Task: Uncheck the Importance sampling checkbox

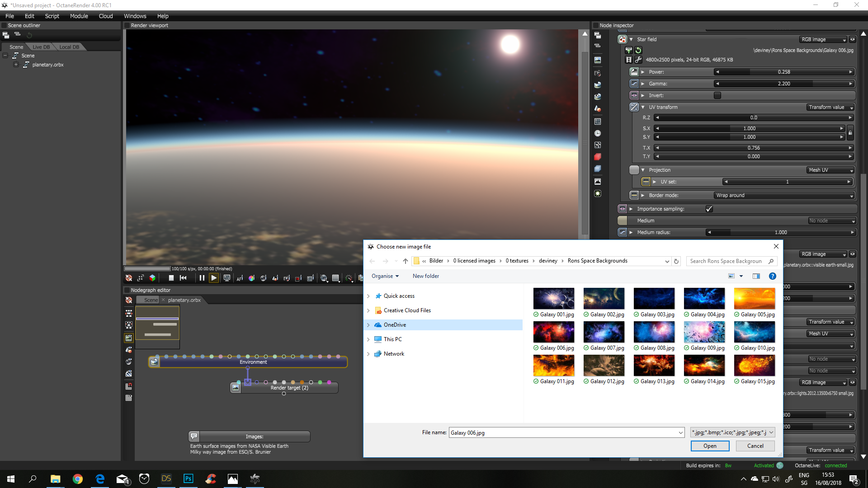Action: pos(709,209)
